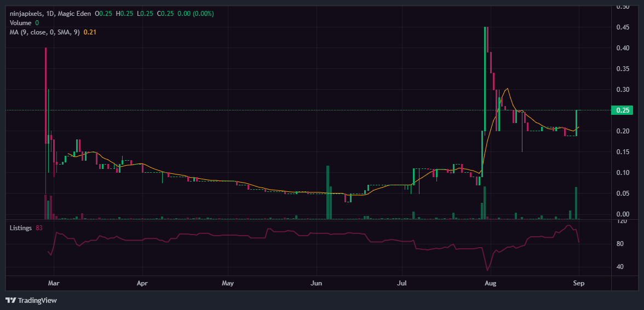Viewport: 644px width, 310px height.
Task: Click the Sep label on time axis
Action: (578, 284)
